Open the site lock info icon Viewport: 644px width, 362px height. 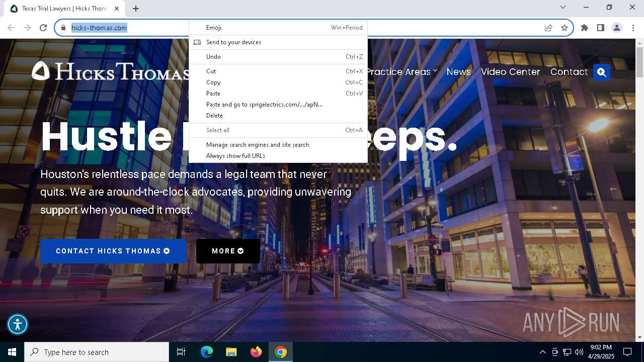point(63,28)
